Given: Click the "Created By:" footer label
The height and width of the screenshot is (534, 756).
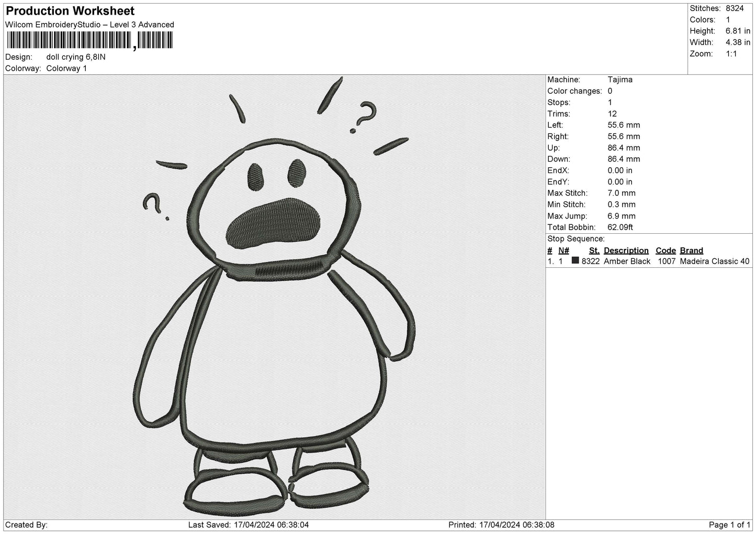Looking at the screenshot, I should 27,525.
